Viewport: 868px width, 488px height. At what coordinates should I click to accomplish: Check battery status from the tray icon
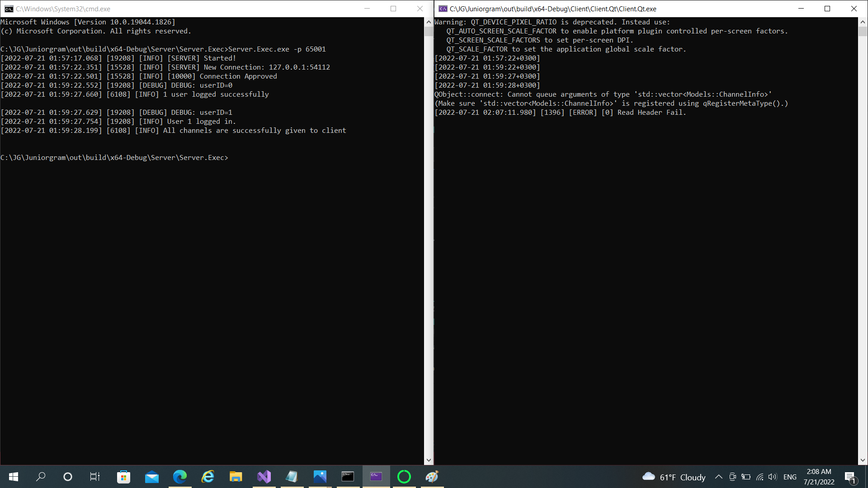click(746, 477)
